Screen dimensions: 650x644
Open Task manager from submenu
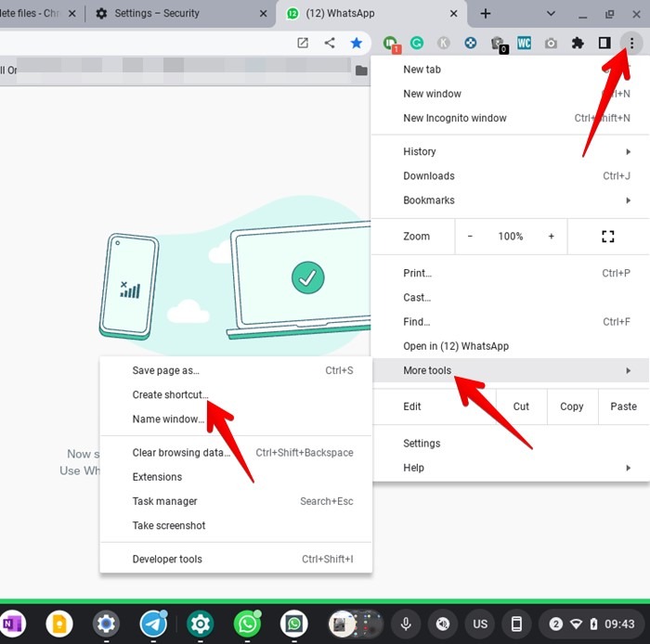pos(236,501)
